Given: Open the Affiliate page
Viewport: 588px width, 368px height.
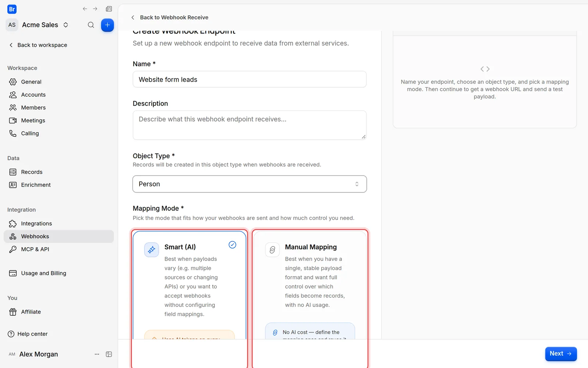Looking at the screenshot, I should click(x=59, y=312).
